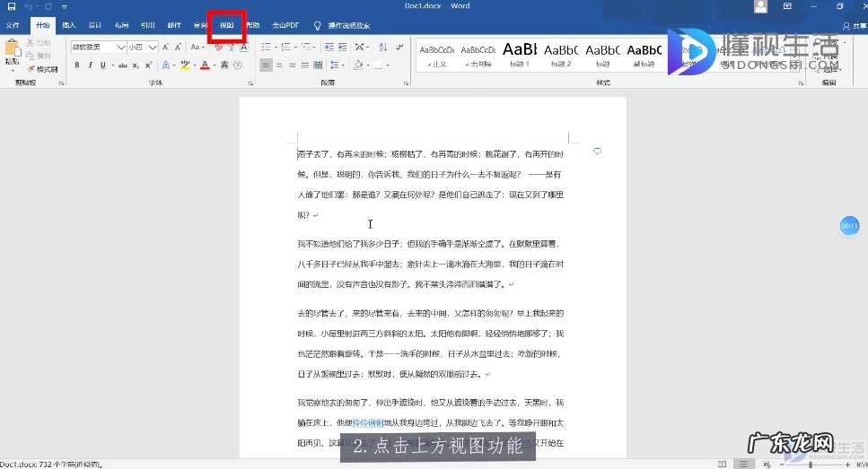Open the Paragraph dialog launcher
This screenshot has height=469, width=868.
click(406, 83)
